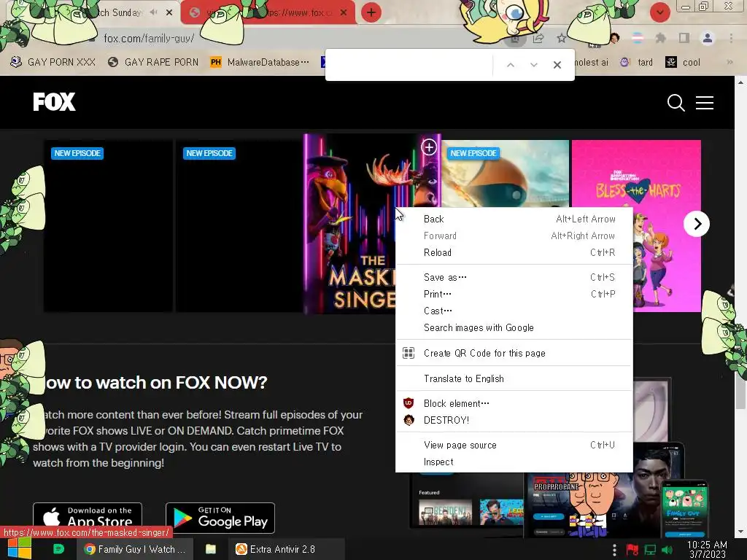The width and height of the screenshot is (747, 560).
Task: Expand the tray overflow dots
Action: (614, 550)
